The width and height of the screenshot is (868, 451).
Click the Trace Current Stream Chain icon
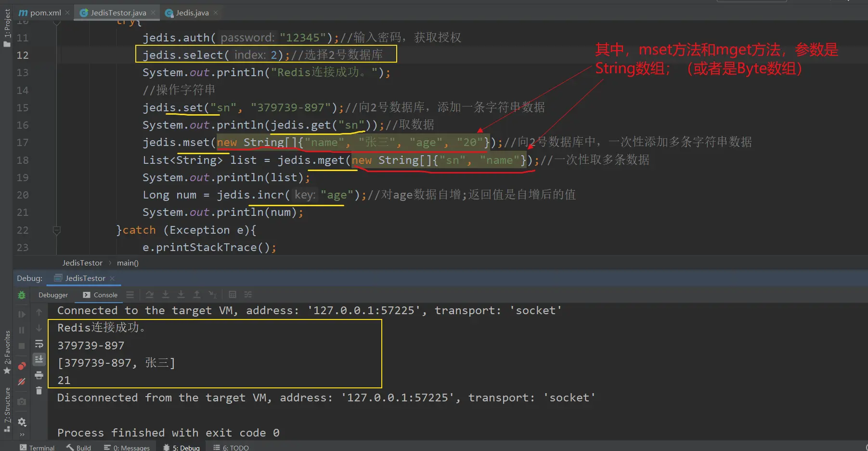248,294
